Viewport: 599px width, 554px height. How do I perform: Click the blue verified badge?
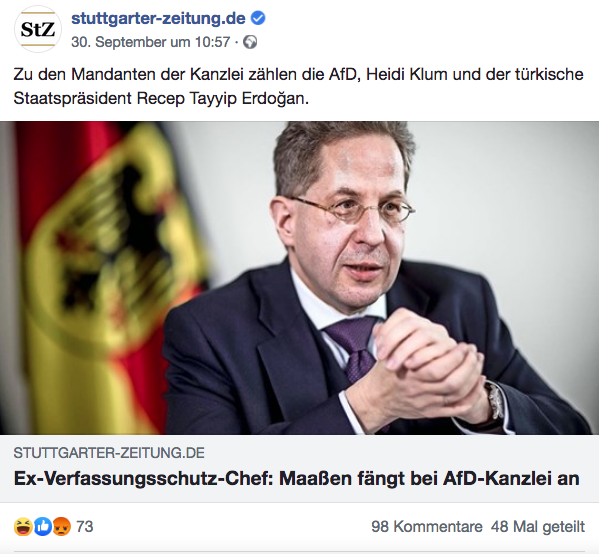click(258, 18)
